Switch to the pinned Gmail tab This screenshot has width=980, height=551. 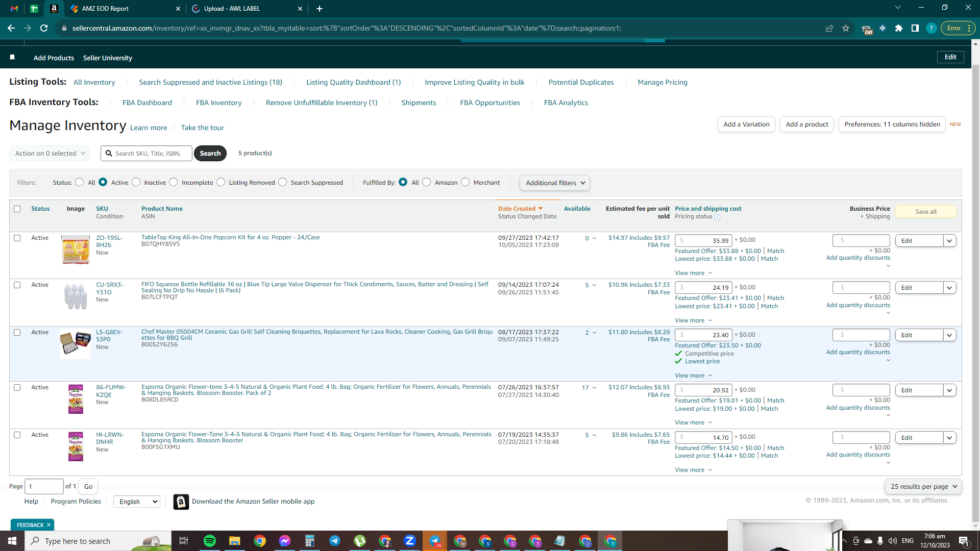14,9
